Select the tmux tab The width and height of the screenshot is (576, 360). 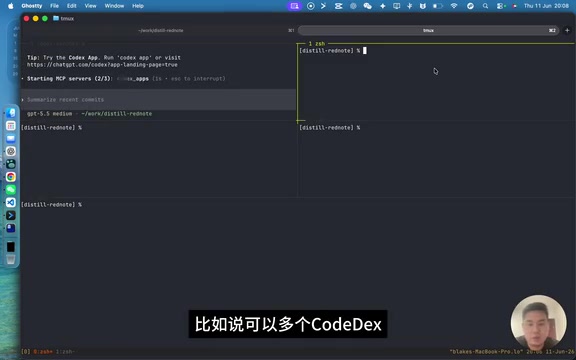click(x=428, y=30)
